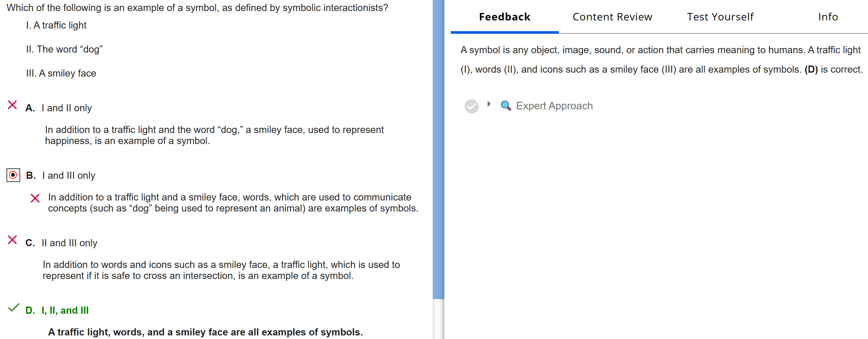Switch to the Content Review tab
The height and width of the screenshot is (339, 868).
(612, 17)
